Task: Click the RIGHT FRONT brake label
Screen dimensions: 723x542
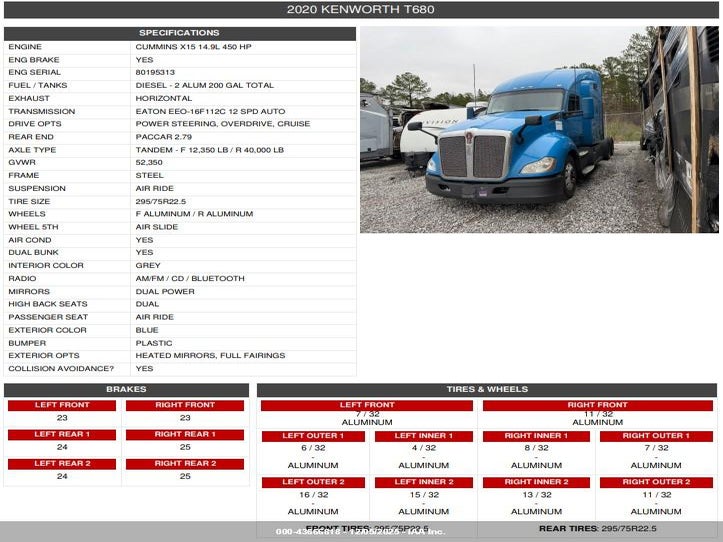Action: 184,405
